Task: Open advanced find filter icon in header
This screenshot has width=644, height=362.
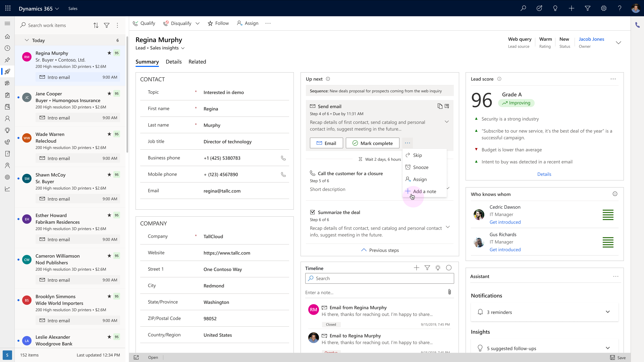Action: 587,8
